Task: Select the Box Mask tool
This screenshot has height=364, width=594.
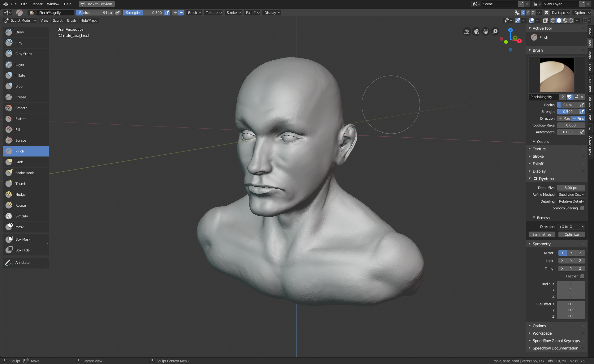Action: 23,239
